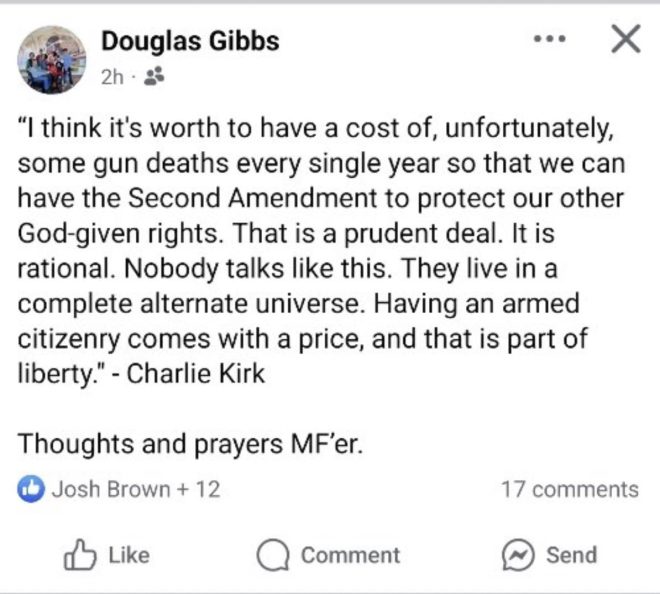Click the thumbs-up outline Like icon

80,554
